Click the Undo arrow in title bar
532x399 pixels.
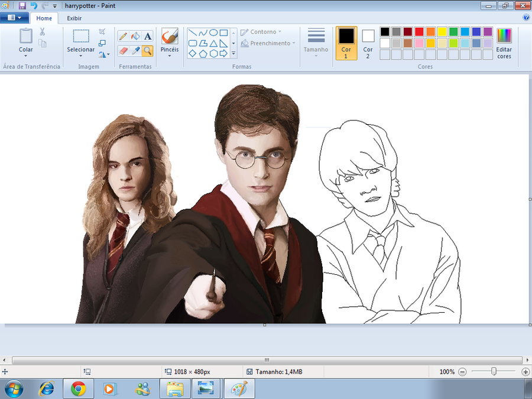[34, 6]
